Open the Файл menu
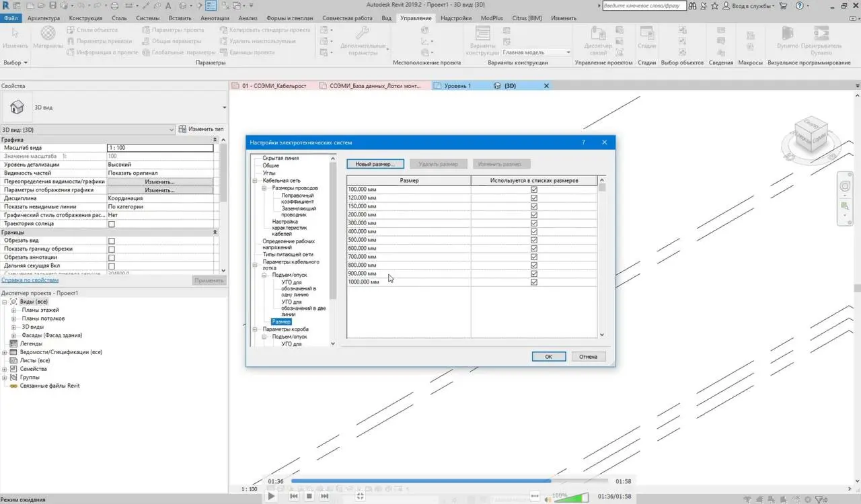This screenshot has height=504, width=861. 11,18
